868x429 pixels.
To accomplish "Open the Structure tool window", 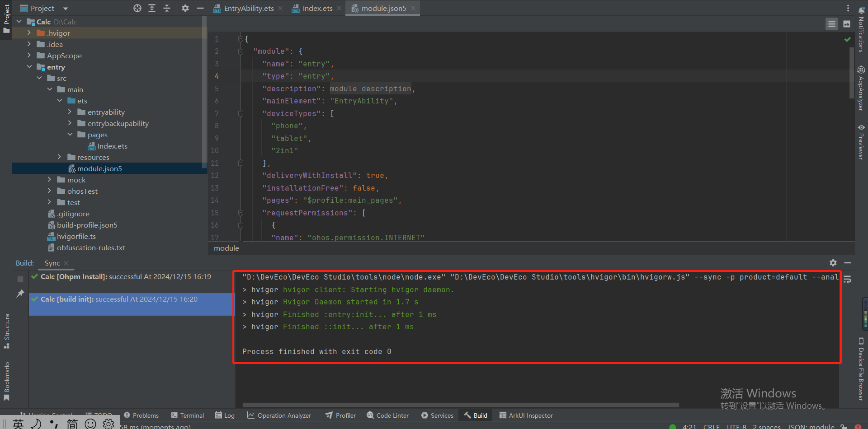I will click(x=6, y=331).
